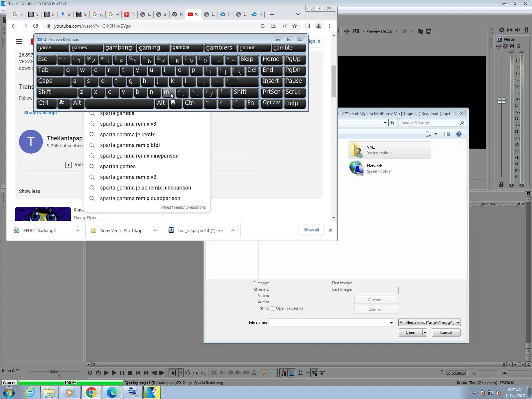Cancel the open media file dialog
The width and height of the screenshot is (532, 399).
(446, 332)
